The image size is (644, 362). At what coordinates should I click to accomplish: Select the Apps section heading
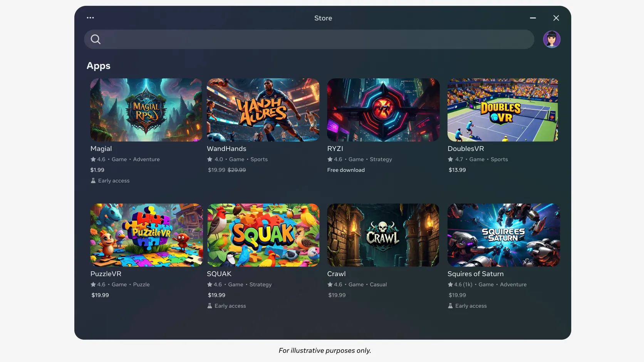tap(98, 65)
